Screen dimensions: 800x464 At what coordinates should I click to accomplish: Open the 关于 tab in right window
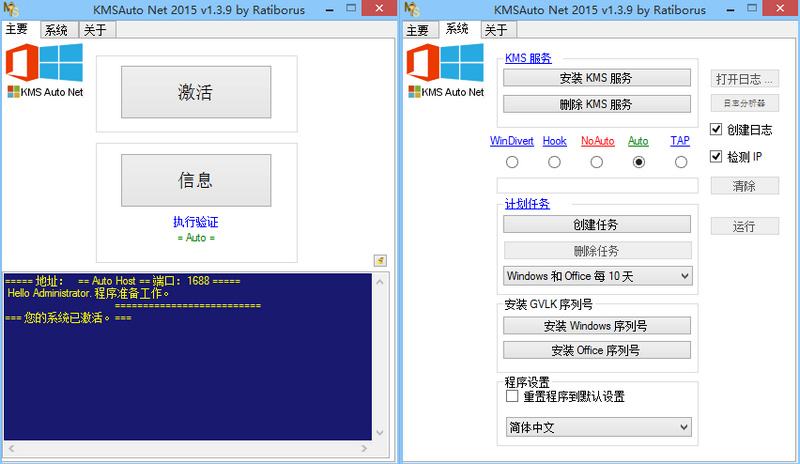click(x=498, y=30)
